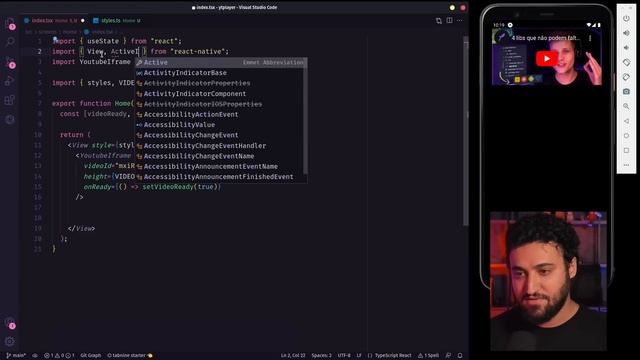Image resolution: width=640 pixels, height=360 pixels.
Task: Click emulator Back triangle button
Action: 626,121
